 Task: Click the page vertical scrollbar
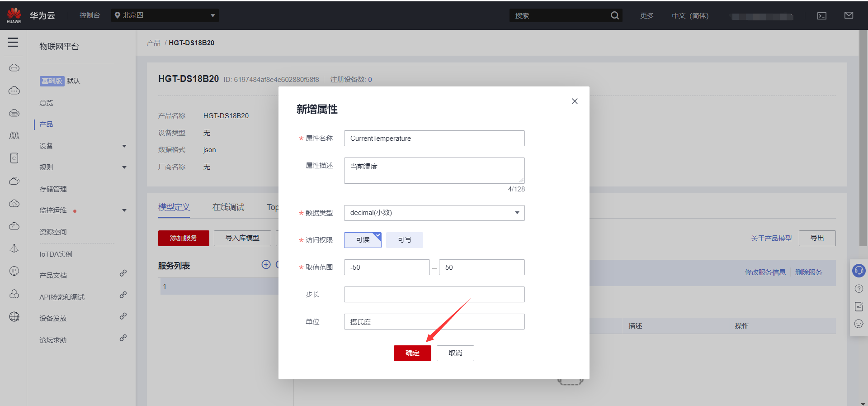(x=863, y=138)
